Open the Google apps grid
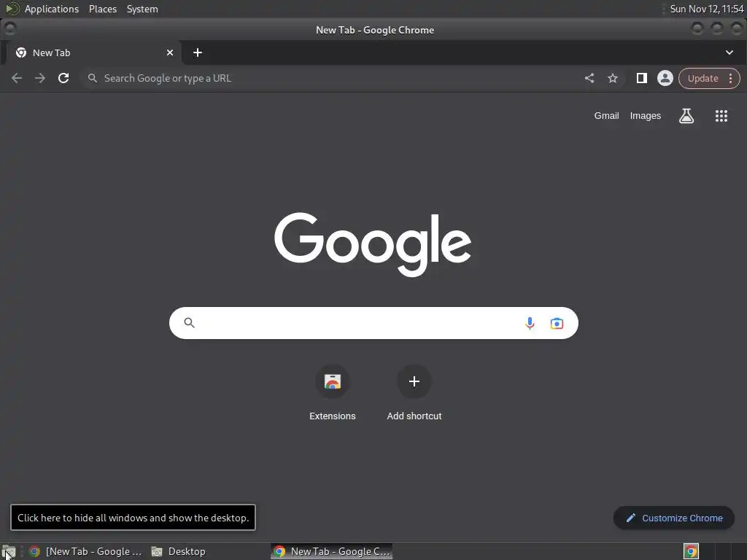This screenshot has width=747, height=560. (721, 116)
